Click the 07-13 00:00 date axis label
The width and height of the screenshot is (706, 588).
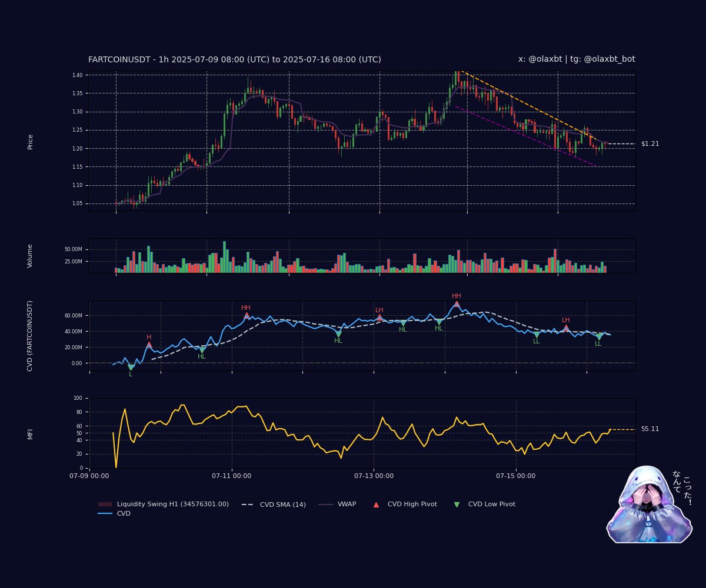[x=374, y=476]
